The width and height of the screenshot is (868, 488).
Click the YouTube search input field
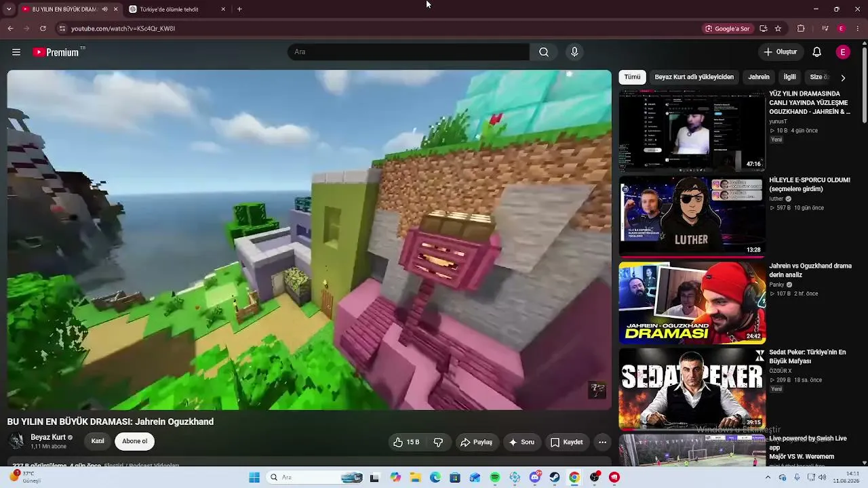[408, 52]
